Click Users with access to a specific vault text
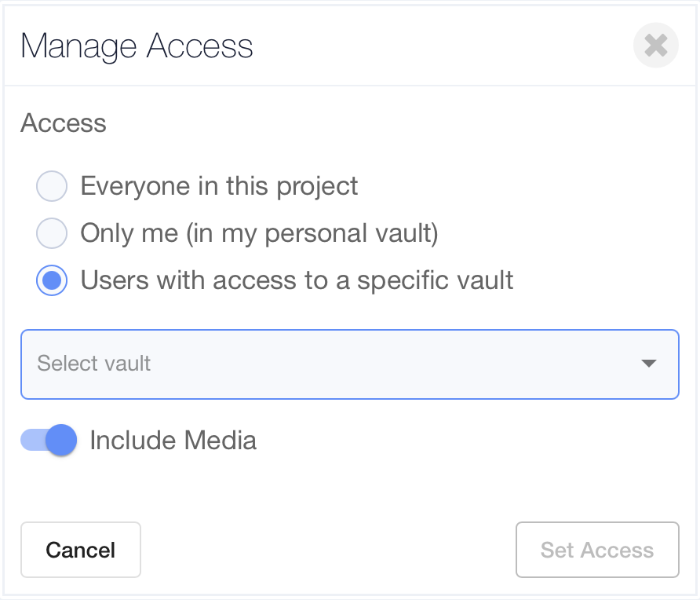The width and height of the screenshot is (700, 600). [297, 281]
